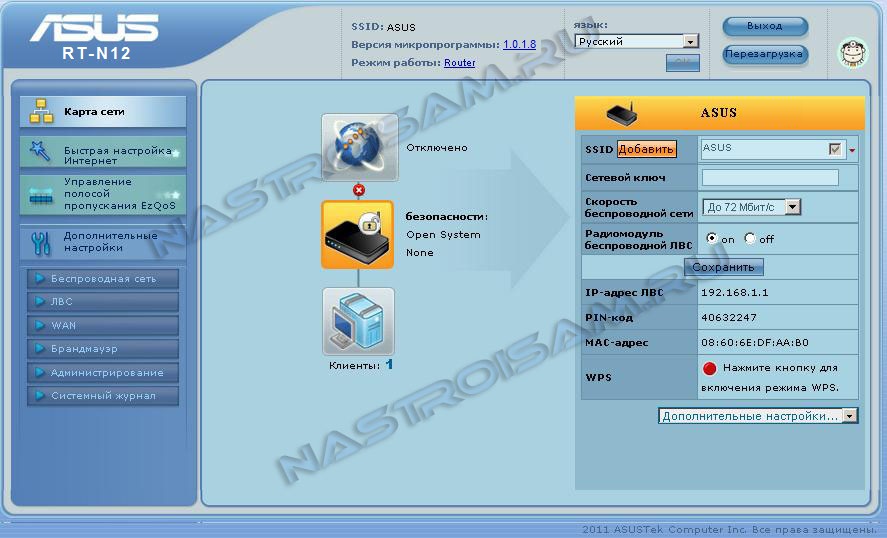Screen dimensions: 887x538
Task: Click the Clients computer icon
Action: (x=358, y=322)
